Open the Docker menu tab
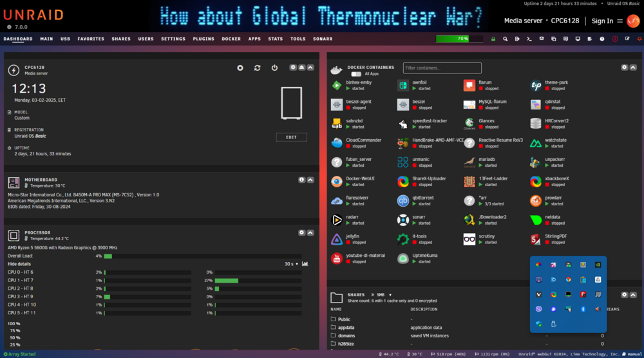Viewport: 644px width, 358px height. [x=231, y=39]
